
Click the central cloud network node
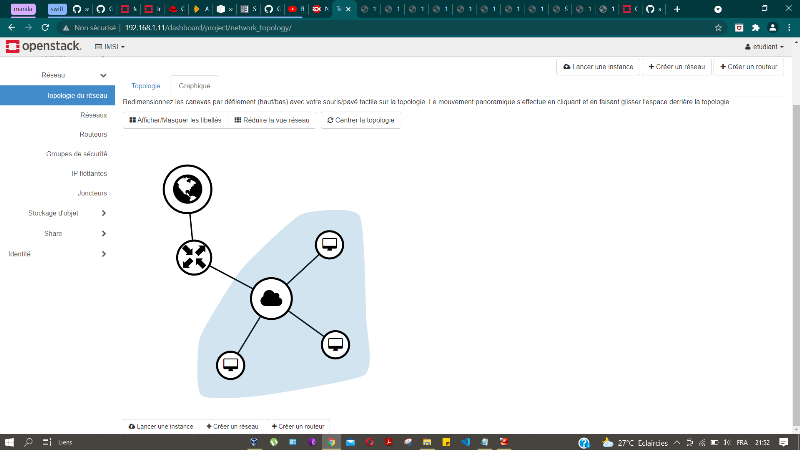271,298
